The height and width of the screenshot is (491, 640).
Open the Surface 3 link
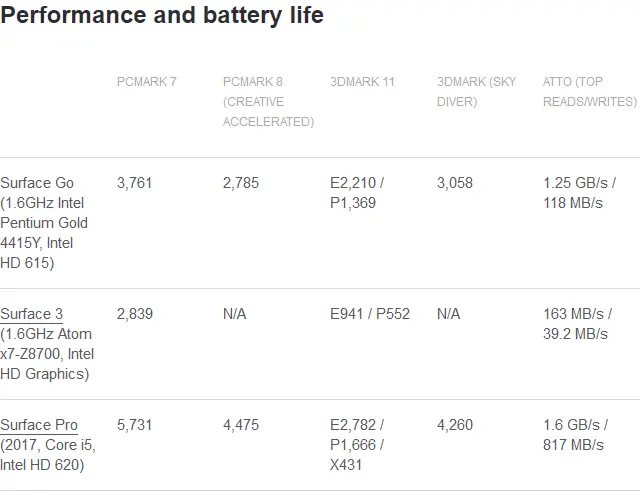point(31,314)
